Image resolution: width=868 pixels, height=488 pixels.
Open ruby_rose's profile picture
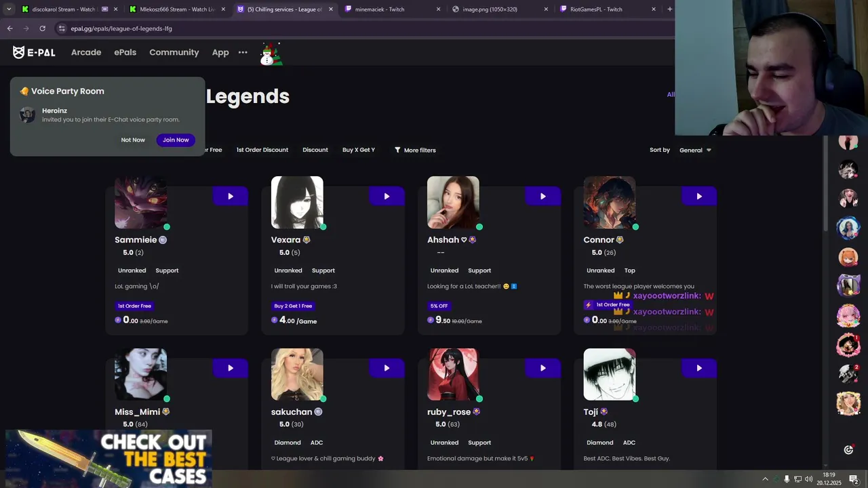coord(453,375)
